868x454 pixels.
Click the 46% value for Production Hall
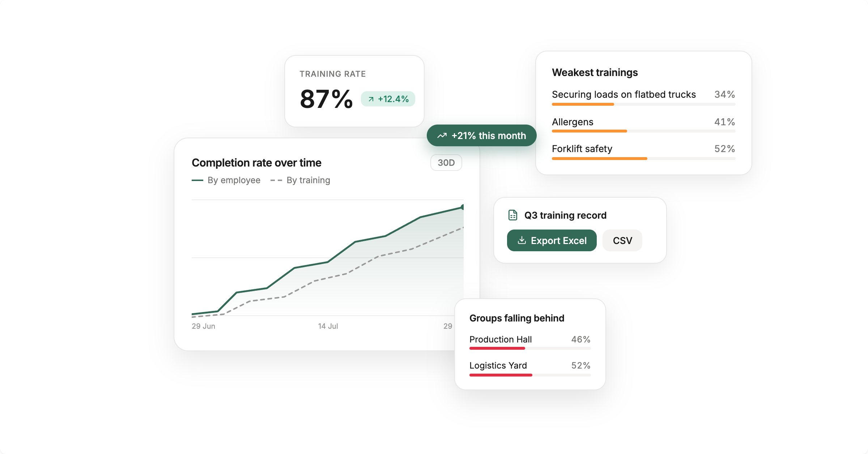[581, 340]
